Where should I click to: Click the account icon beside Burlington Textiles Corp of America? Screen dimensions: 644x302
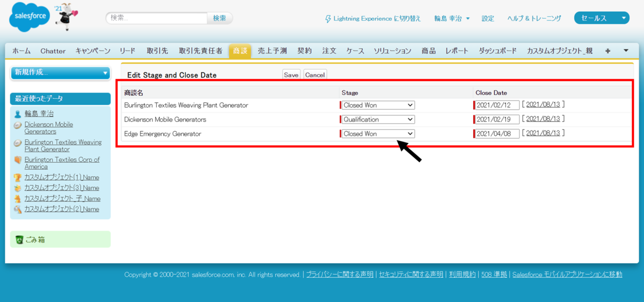18,160
